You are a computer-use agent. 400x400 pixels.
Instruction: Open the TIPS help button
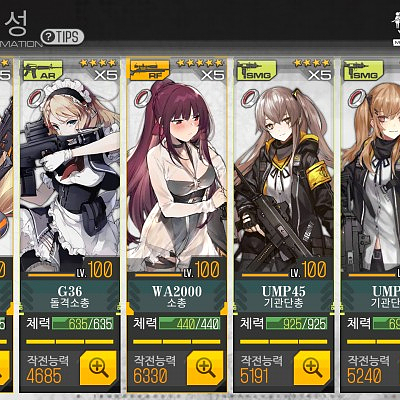62,37
